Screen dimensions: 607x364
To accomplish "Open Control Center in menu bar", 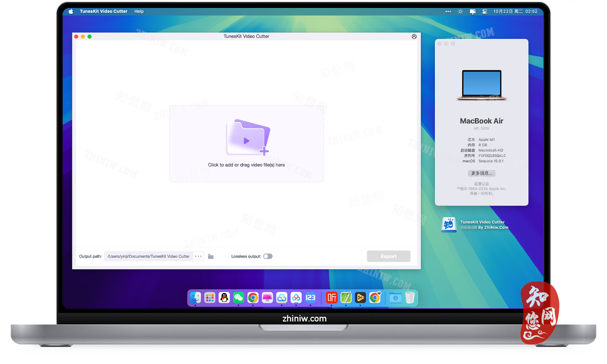I will (x=484, y=11).
